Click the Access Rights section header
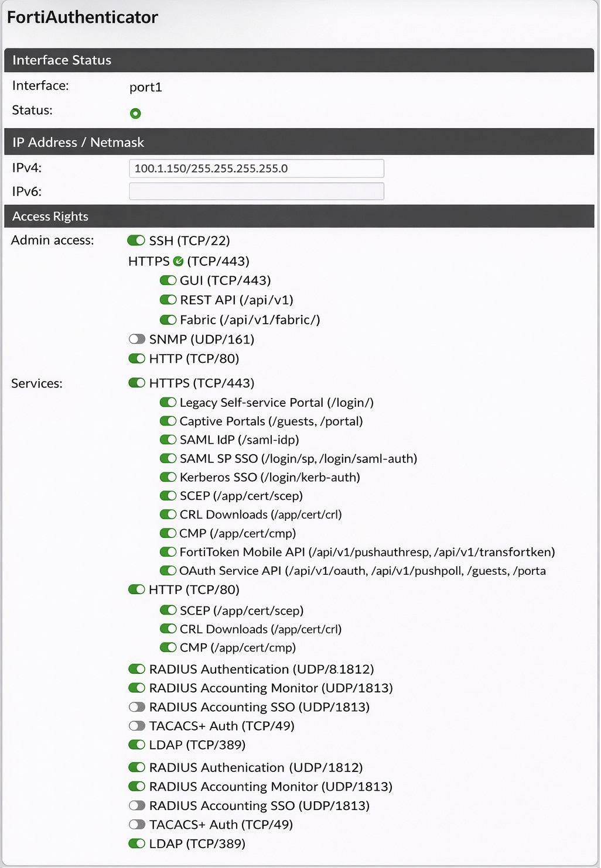The image size is (601, 868). (x=299, y=216)
